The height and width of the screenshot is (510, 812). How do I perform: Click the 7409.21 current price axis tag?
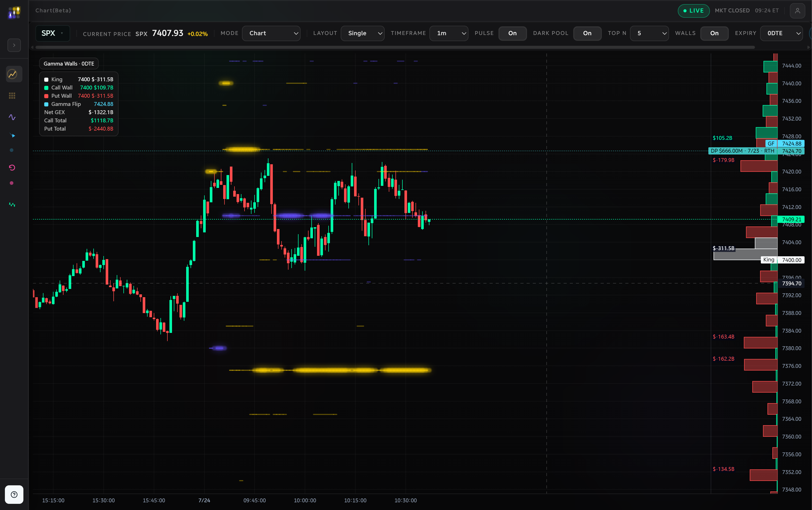(791, 220)
